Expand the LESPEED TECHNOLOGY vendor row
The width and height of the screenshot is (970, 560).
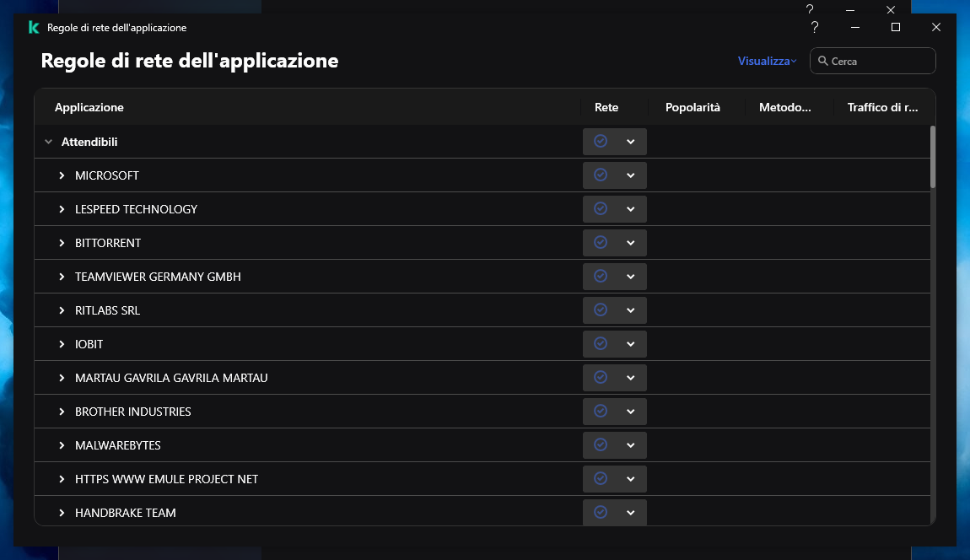tap(62, 209)
